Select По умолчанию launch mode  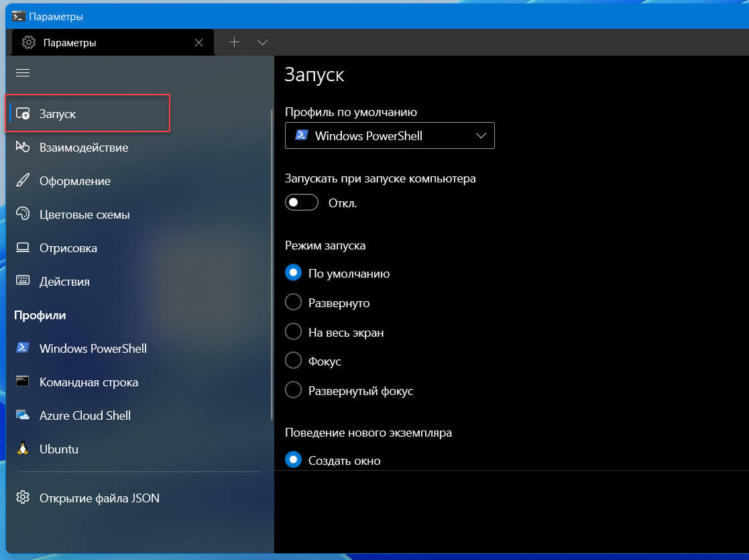(293, 273)
